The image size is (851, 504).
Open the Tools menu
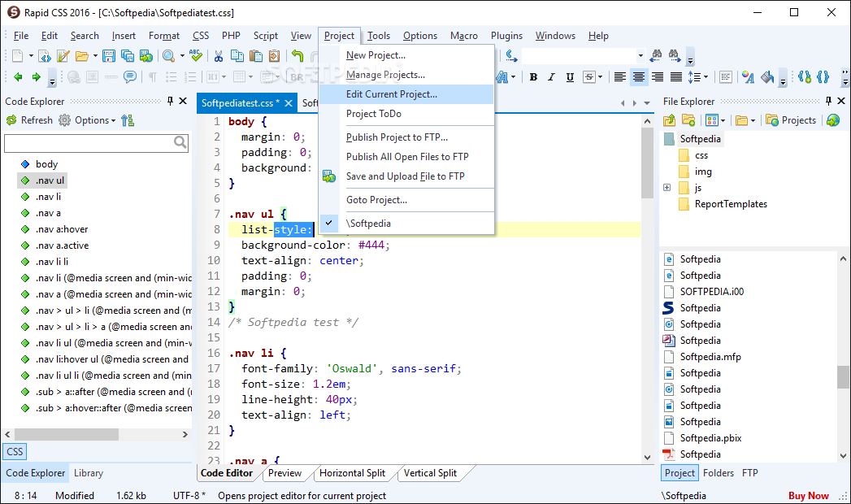click(378, 36)
